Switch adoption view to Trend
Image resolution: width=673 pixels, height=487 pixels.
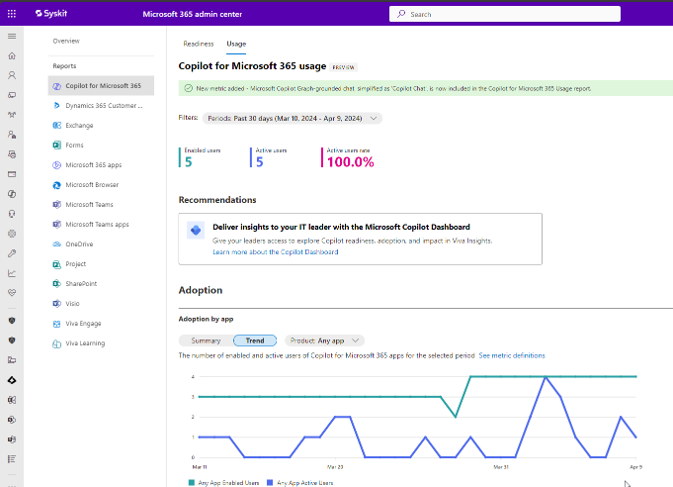(255, 341)
